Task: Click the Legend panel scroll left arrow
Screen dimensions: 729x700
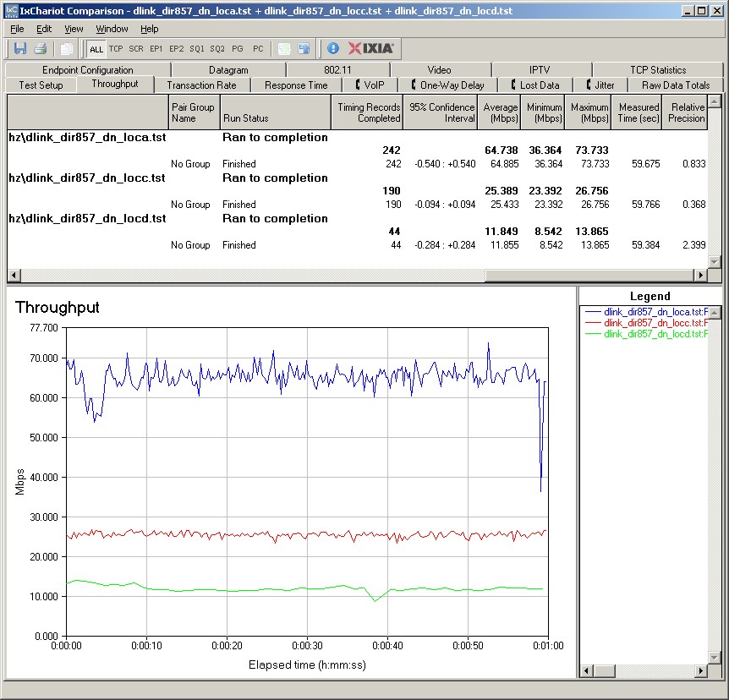Action: [x=586, y=670]
